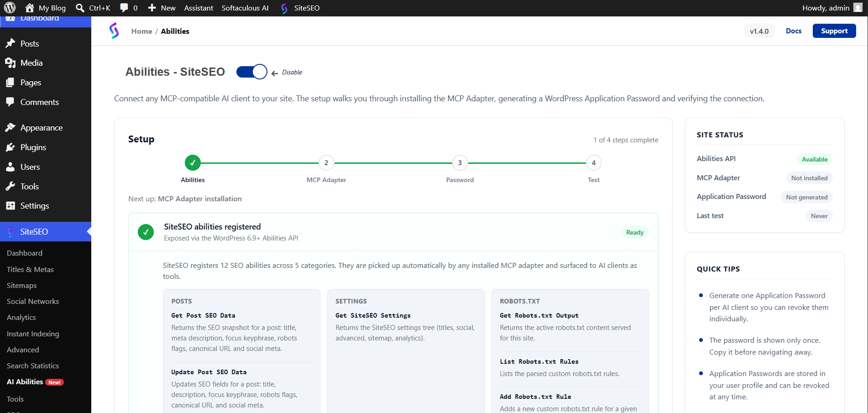
Task: Open the Assistant menu in admin bar
Action: tap(199, 8)
